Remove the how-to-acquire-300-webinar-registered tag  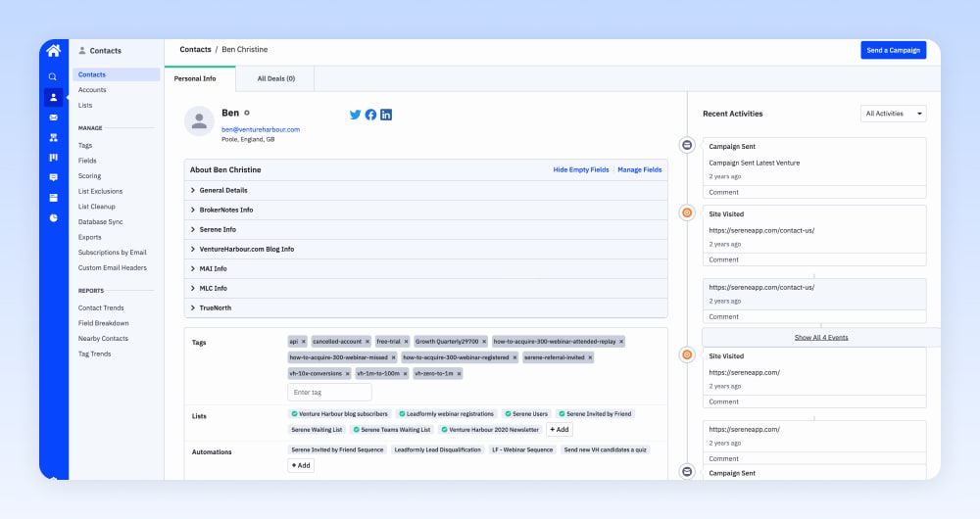pos(514,357)
